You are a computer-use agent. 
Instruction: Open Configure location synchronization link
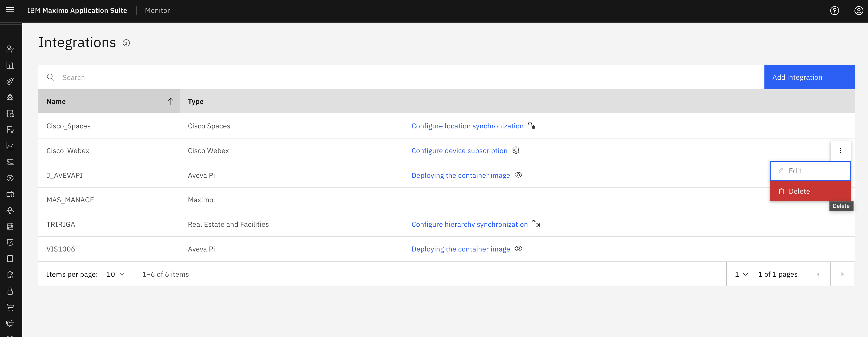[x=467, y=126]
